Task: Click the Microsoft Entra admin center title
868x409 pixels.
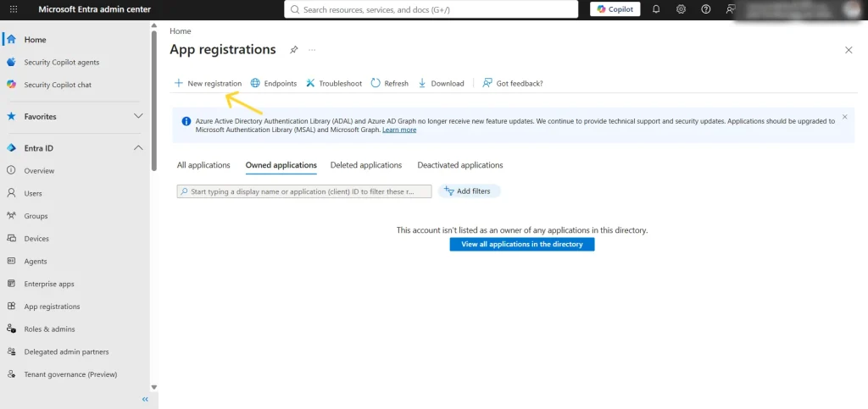Action: pyautogui.click(x=95, y=9)
